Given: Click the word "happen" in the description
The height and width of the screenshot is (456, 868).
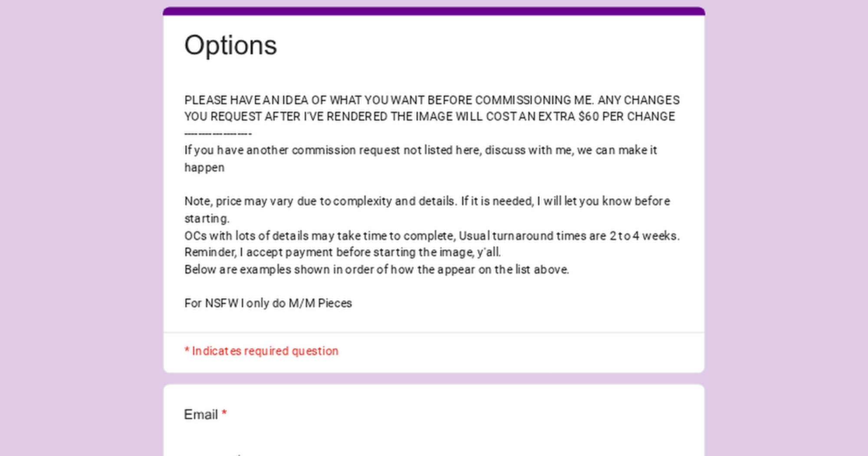Looking at the screenshot, I should [x=204, y=168].
